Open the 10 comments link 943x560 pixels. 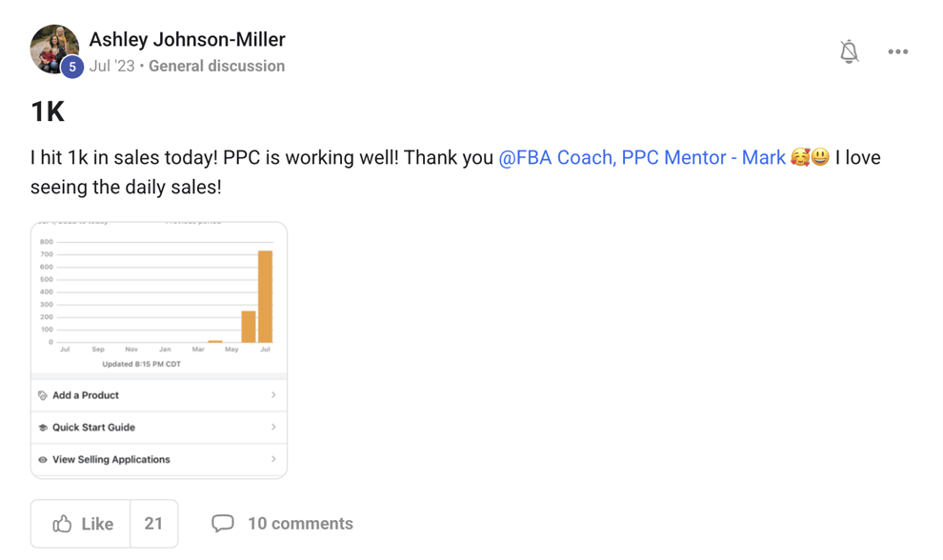tap(300, 524)
